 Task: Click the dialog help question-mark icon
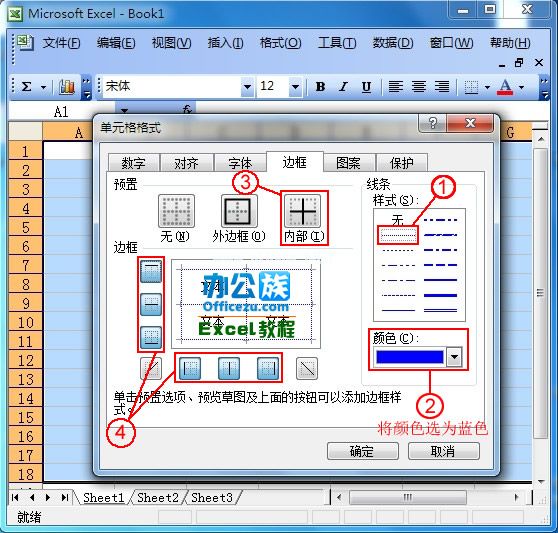coord(432,123)
